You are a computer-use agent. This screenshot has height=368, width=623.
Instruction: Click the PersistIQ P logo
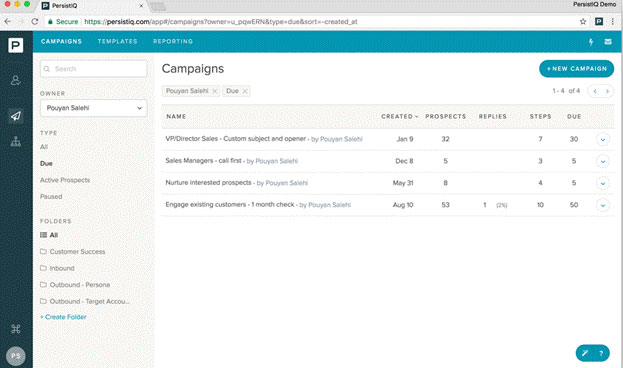pyautogui.click(x=15, y=45)
